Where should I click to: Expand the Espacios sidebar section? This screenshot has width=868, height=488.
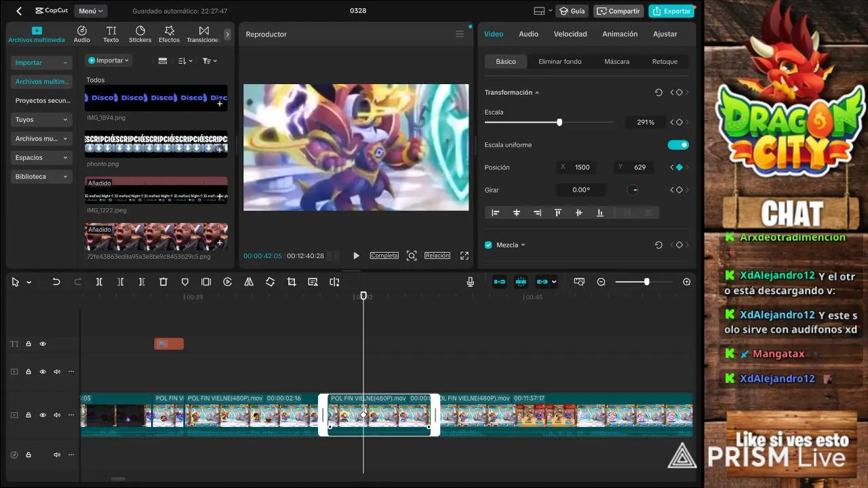(42, 157)
